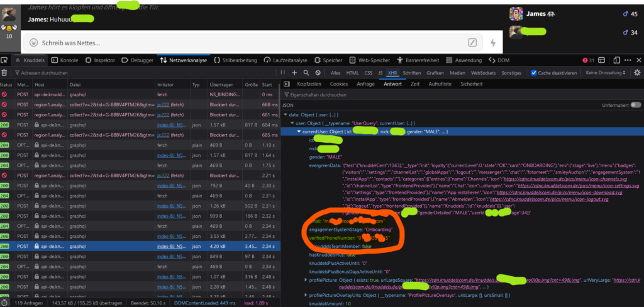Activate the element picker icon in DevTools
The height and width of the screenshot is (307, 644).
4,60
